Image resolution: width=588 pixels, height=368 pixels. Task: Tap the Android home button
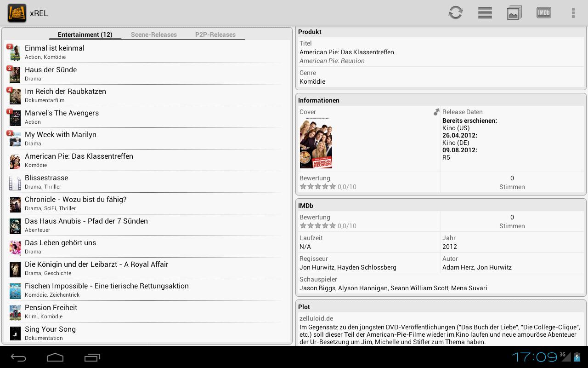coord(55,357)
